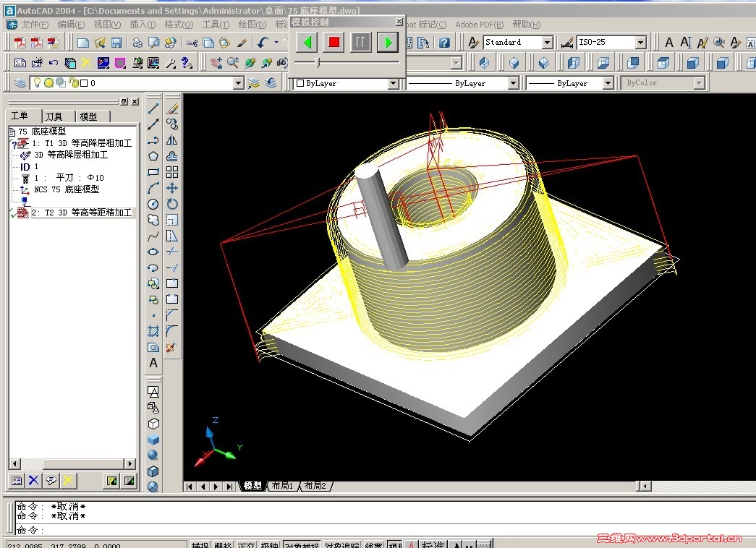Click the Save disk icon in toolbar
Viewport: 756px width, 548px height.
tap(116, 43)
